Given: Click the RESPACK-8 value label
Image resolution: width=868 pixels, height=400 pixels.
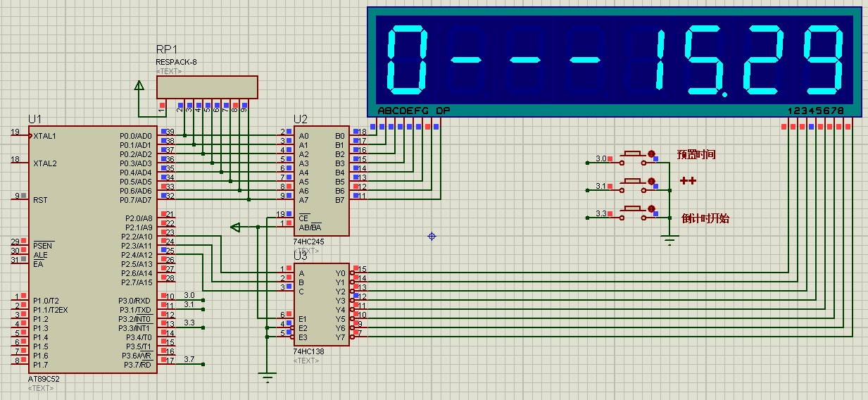Looking at the screenshot, I should (x=176, y=62).
